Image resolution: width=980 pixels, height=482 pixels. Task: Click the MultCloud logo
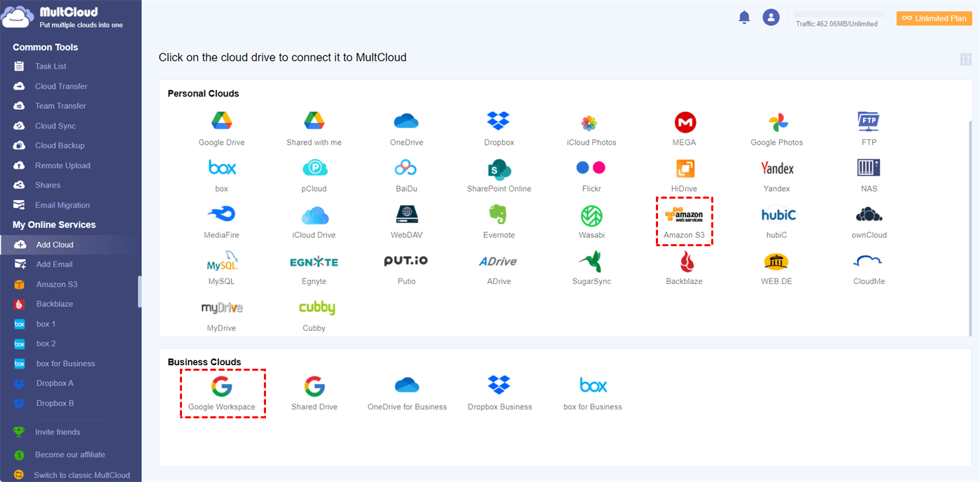(63, 17)
